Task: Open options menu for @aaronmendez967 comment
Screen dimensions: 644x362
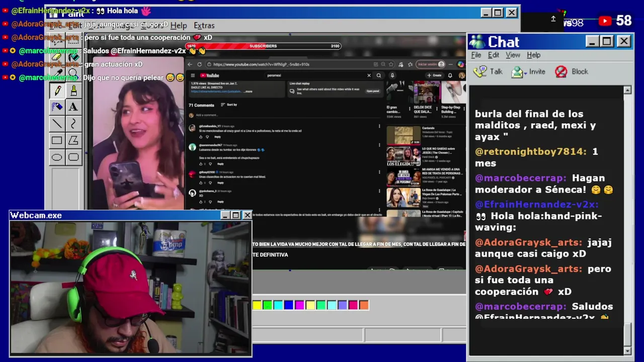Action: 379,145
